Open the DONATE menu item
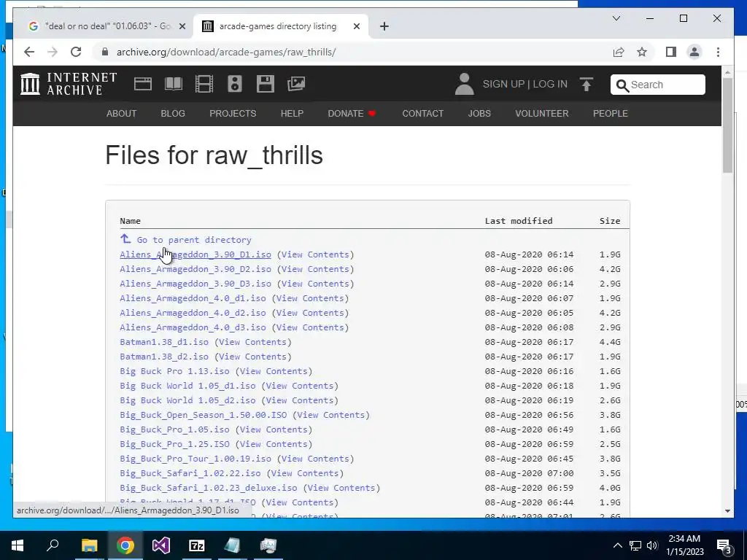747x560 pixels. [x=352, y=114]
